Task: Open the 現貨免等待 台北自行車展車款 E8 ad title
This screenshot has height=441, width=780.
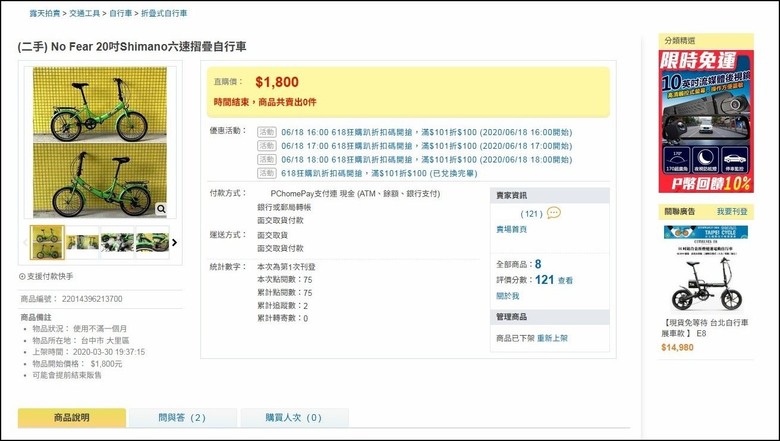Action: pyautogui.click(x=705, y=328)
